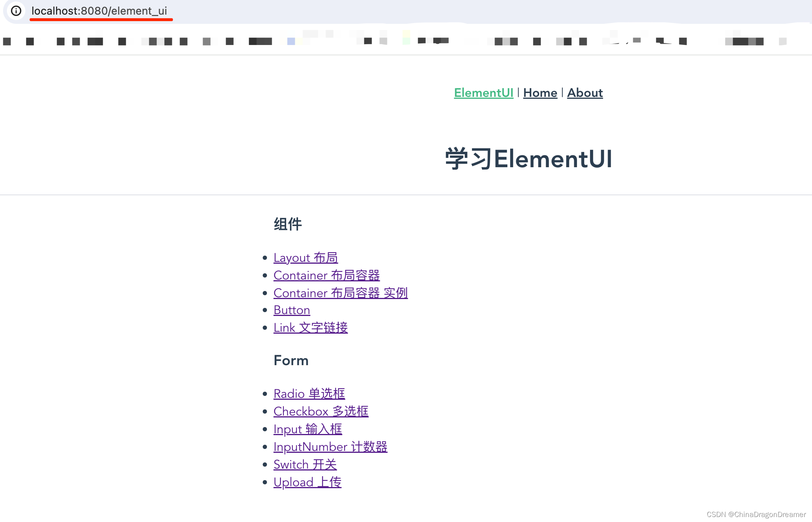Open Link 文字链接 component page
812x522 pixels.
[x=311, y=327]
